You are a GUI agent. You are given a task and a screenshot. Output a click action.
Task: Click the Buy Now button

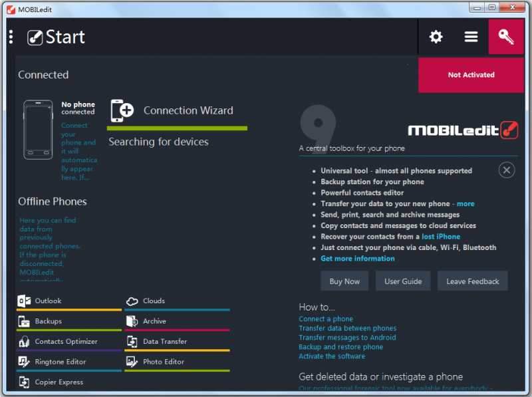344,281
